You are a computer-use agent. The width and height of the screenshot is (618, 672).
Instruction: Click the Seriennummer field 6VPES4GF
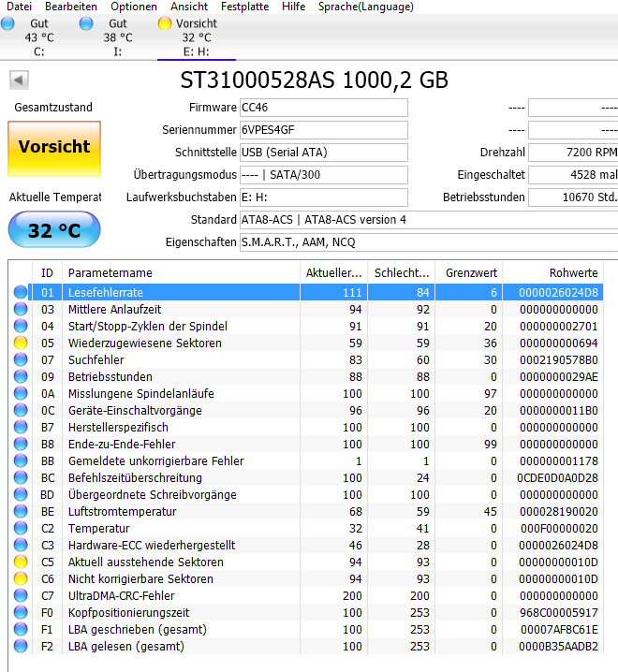(323, 130)
